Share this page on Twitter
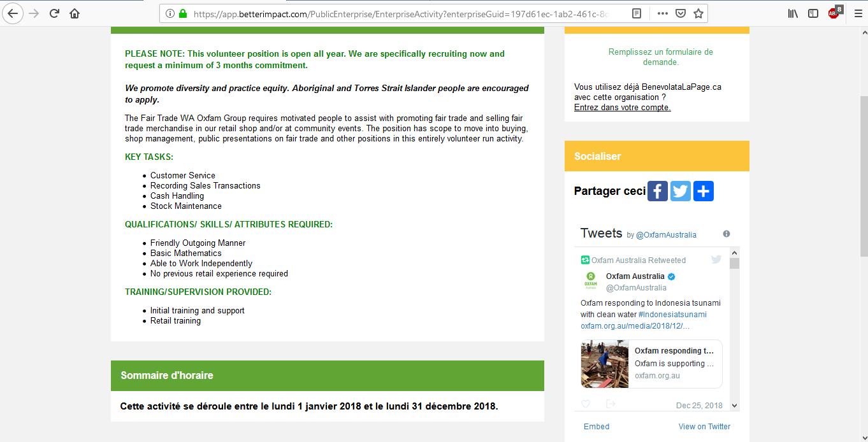This screenshot has height=442, width=868. [681, 191]
